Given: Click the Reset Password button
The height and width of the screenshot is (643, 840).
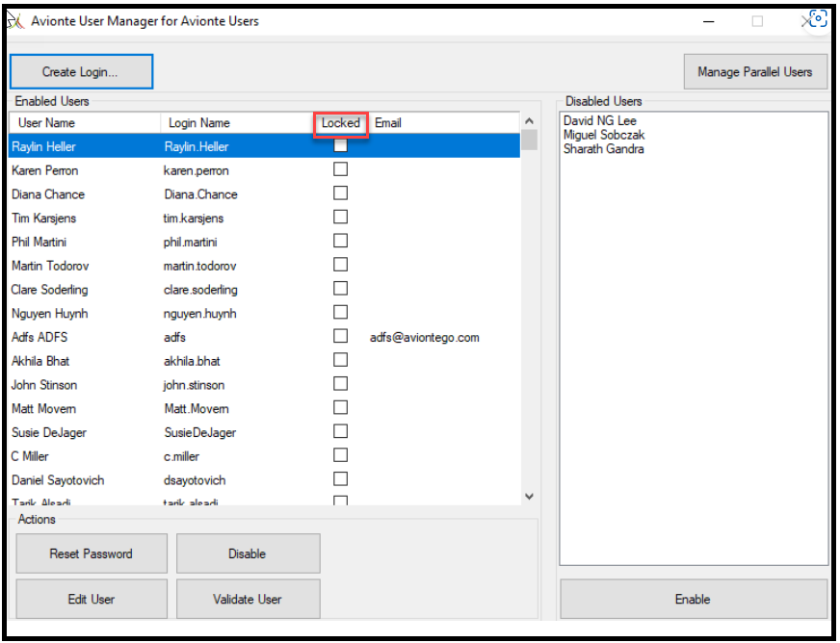Looking at the screenshot, I should tap(92, 553).
